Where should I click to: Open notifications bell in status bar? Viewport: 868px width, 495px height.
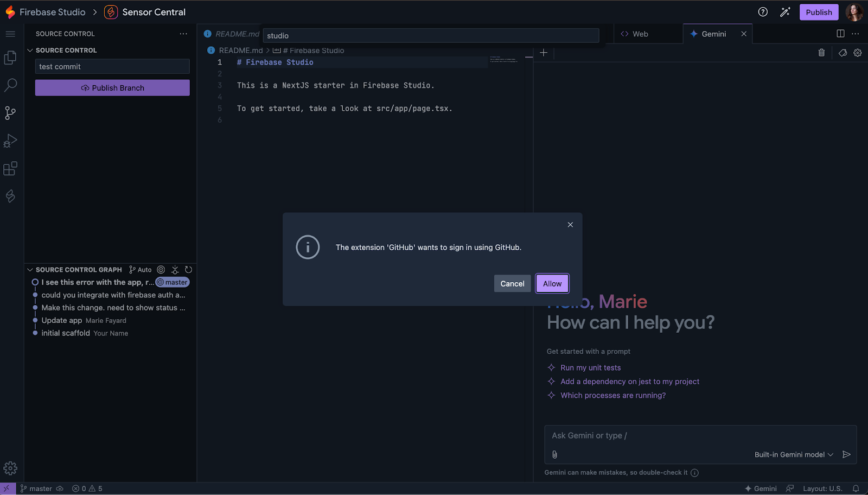click(856, 488)
